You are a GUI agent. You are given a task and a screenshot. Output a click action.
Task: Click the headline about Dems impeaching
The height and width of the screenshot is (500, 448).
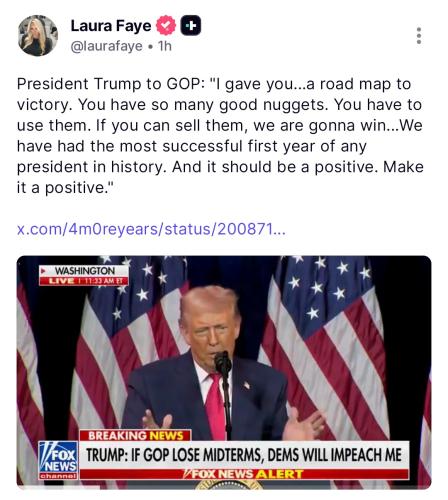coord(244,455)
